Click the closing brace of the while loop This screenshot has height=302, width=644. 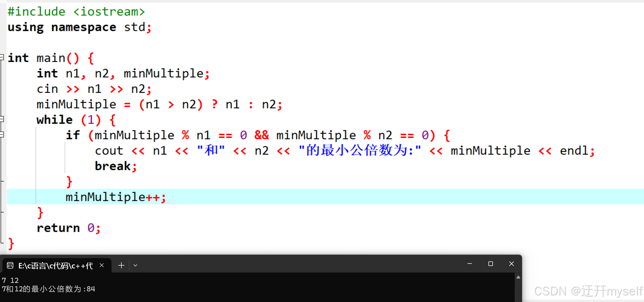[x=40, y=213]
